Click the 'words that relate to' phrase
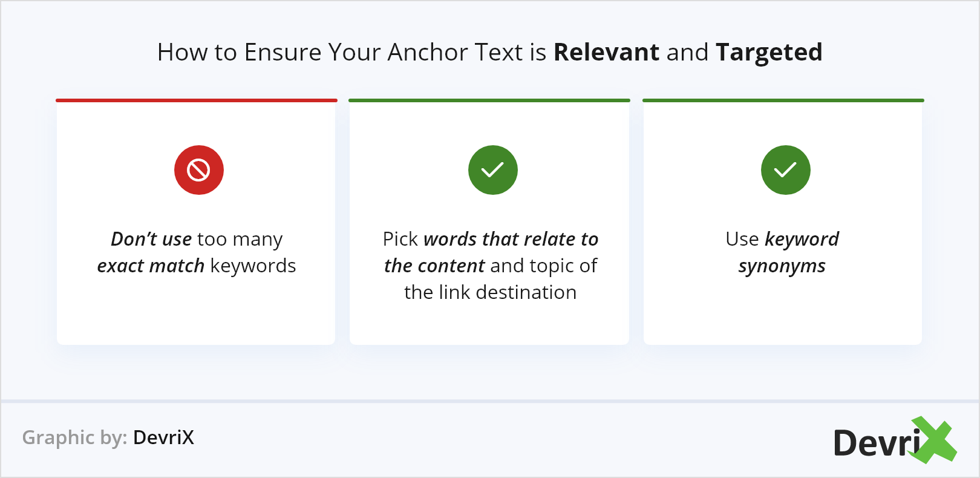 point(511,239)
